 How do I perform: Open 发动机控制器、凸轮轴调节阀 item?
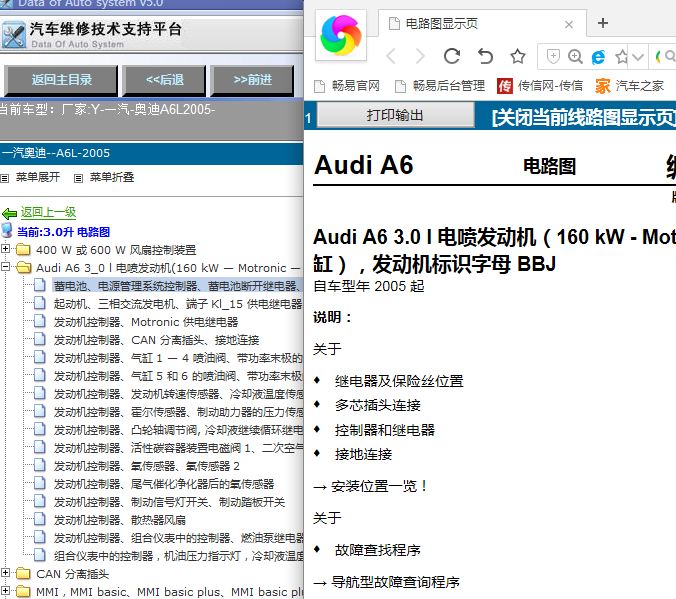click(x=178, y=430)
